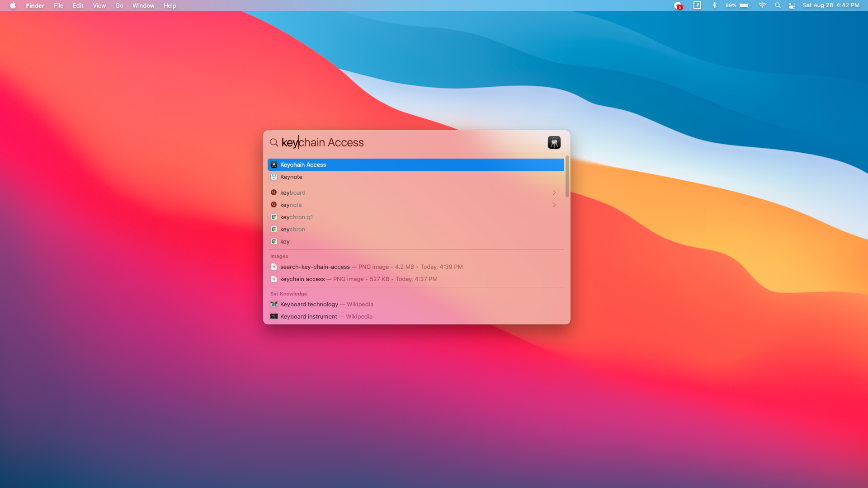Click Chrome icon beside keychron q1
Image resolution: width=868 pixels, height=488 pixels.
[274, 217]
